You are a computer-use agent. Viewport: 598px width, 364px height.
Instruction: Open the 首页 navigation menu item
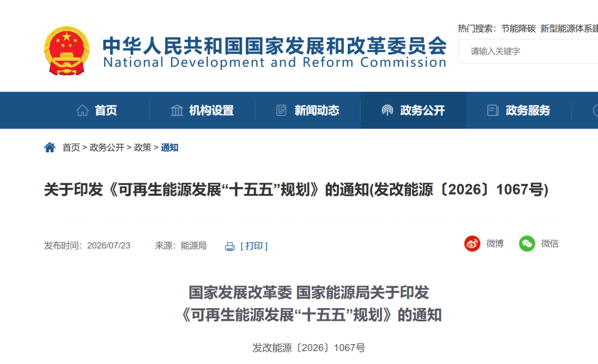click(x=106, y=111)
